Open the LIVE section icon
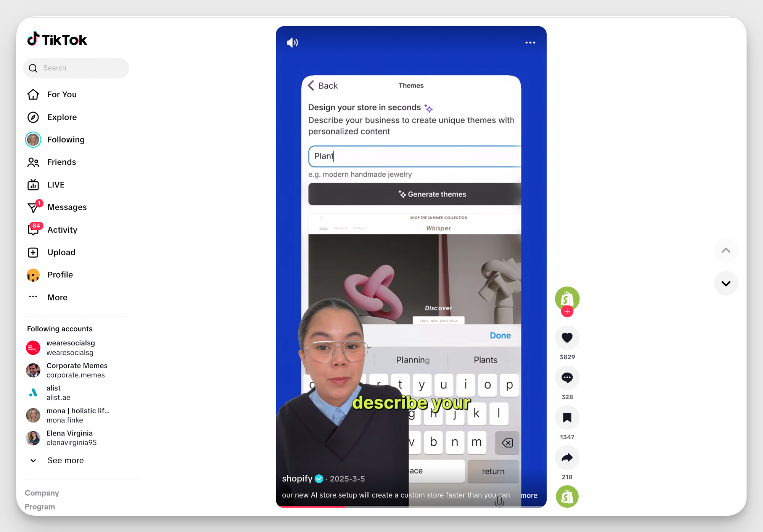The image size is (763, 532). 33,185
